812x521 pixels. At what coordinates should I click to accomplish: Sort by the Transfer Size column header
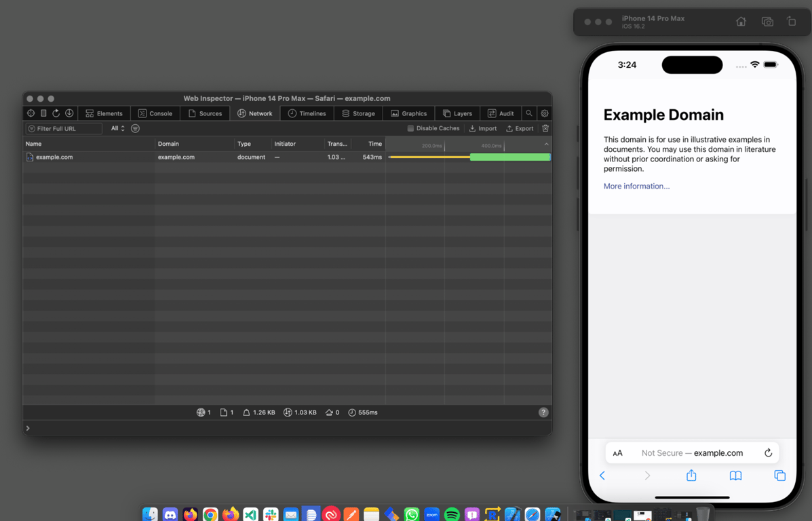[x=337, y=144]
